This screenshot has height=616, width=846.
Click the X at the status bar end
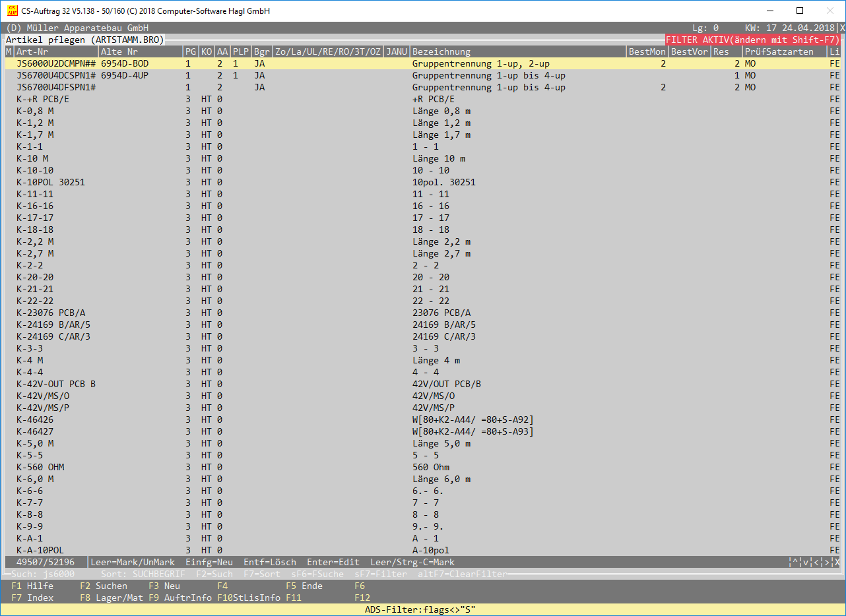point(837,563)
